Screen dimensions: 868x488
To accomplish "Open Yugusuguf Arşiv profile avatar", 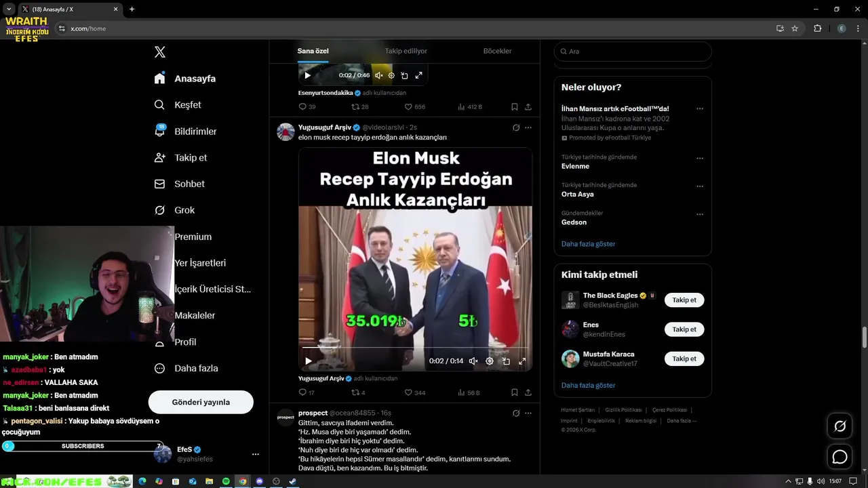I will [285, 131].
